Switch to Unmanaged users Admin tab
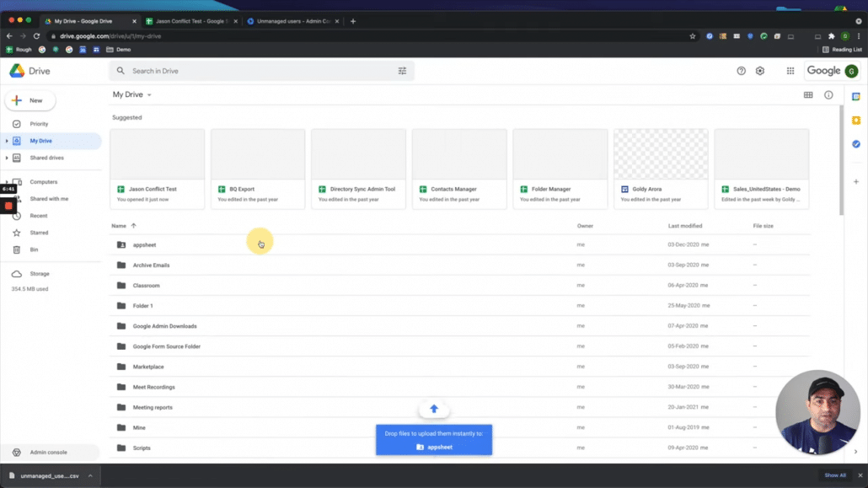The image size is (868, 488). [292, 21]
